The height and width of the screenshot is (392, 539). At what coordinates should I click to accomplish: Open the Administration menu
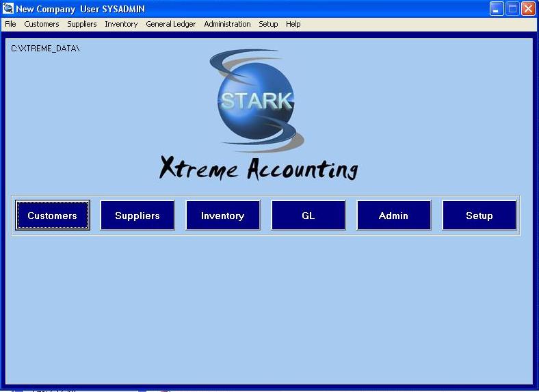227,24
